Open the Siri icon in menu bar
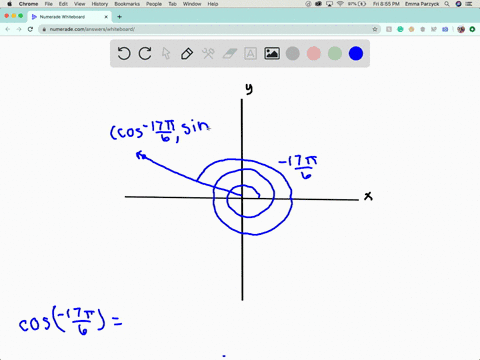480x360 pixels. [x=459, y=4]
